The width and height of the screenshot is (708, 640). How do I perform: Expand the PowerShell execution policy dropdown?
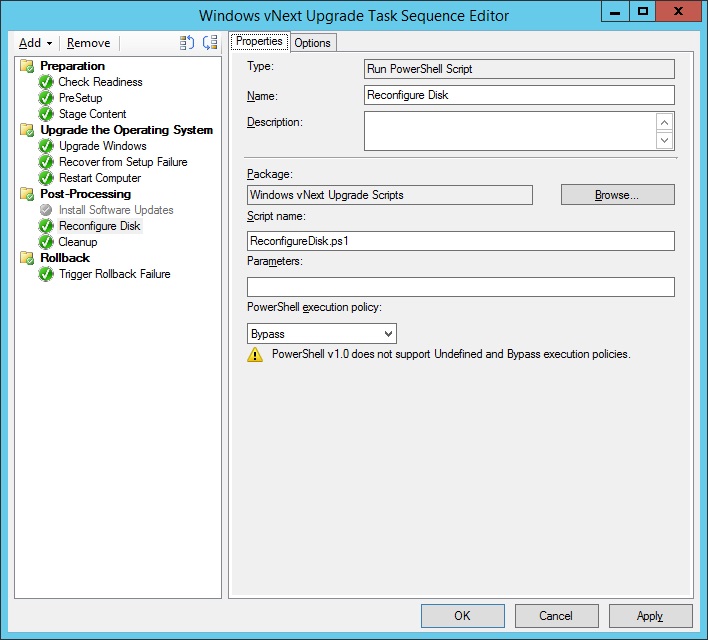click(388, 334)
